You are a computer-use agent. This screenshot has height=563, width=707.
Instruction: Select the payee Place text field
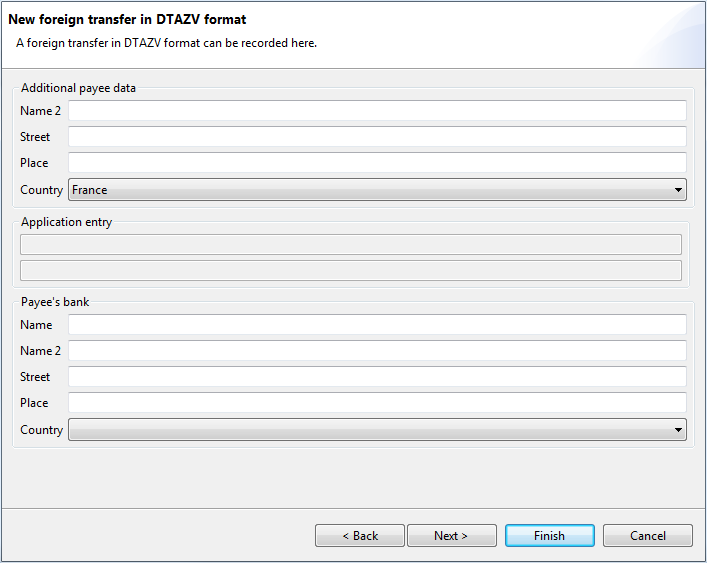[x=377, y=163]
